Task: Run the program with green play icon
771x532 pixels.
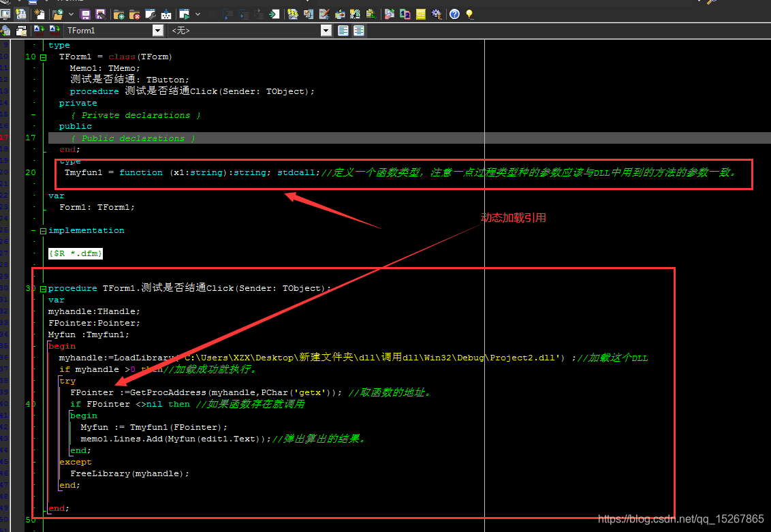Action: coord(185,14)
